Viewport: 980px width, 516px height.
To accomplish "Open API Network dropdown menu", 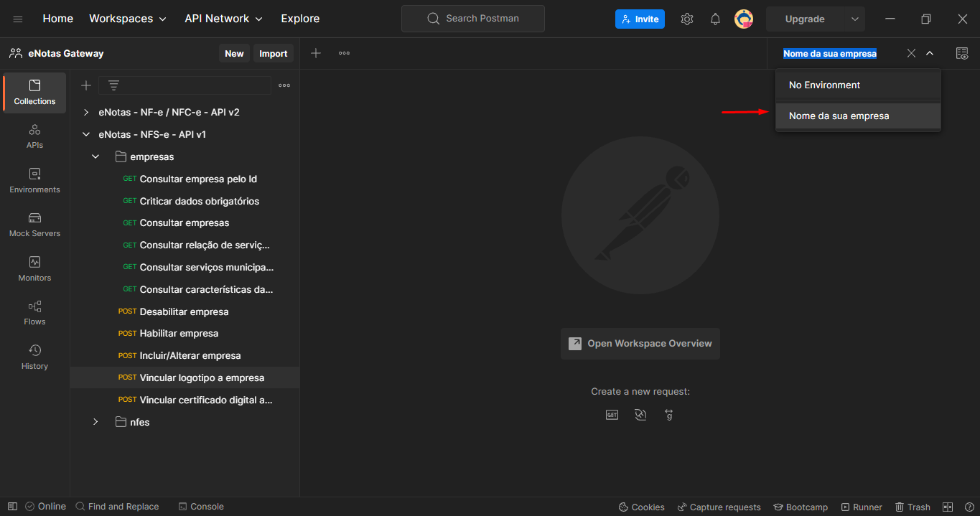I will [224, 19].
